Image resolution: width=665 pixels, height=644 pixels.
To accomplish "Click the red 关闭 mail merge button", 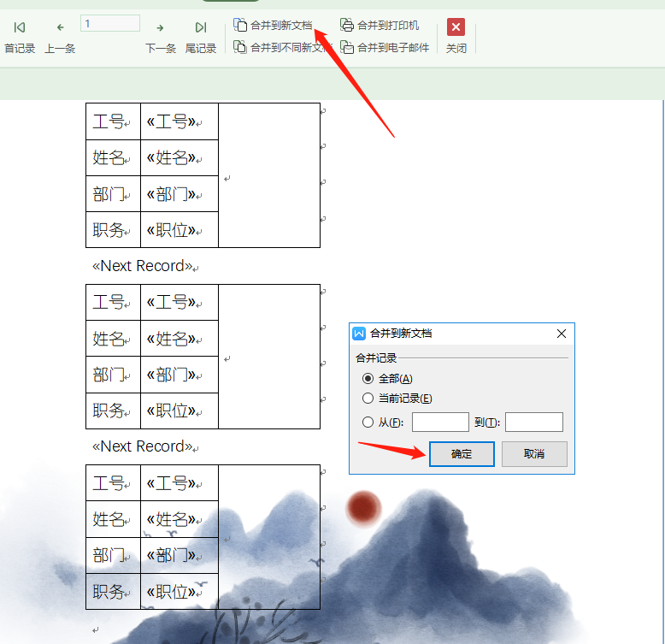I will (x=456, y=27).
